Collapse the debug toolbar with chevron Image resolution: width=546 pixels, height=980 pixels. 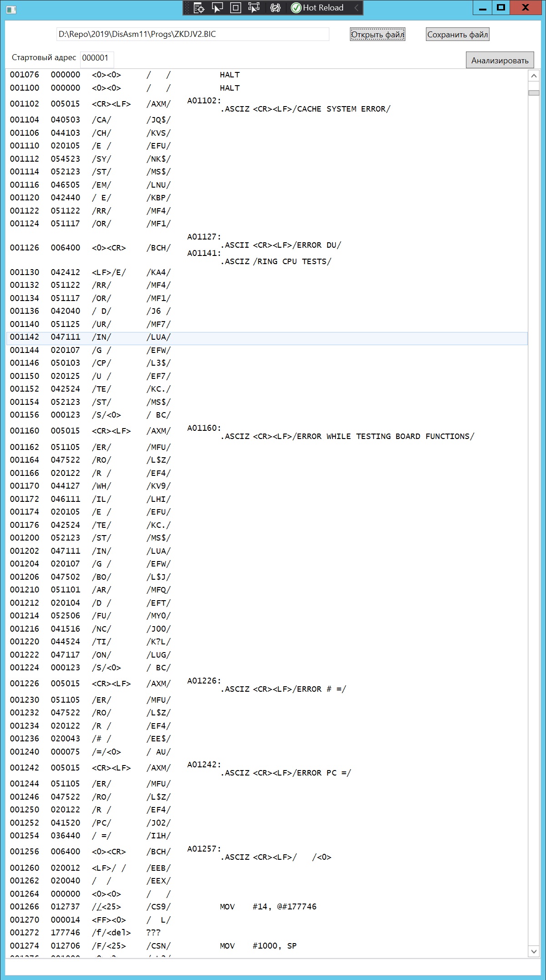[356, 8]
